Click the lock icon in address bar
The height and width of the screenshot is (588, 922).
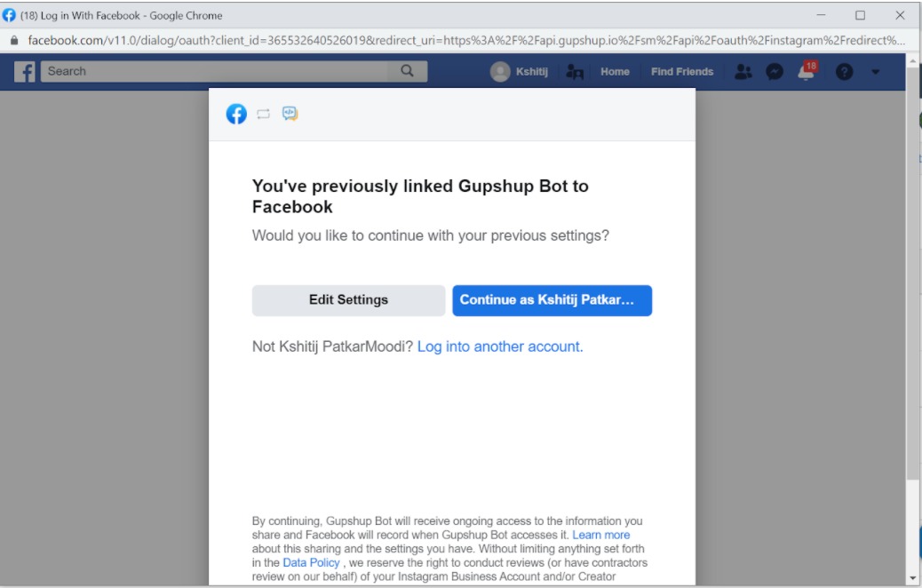pyautogui.click(x=15, y=41)
